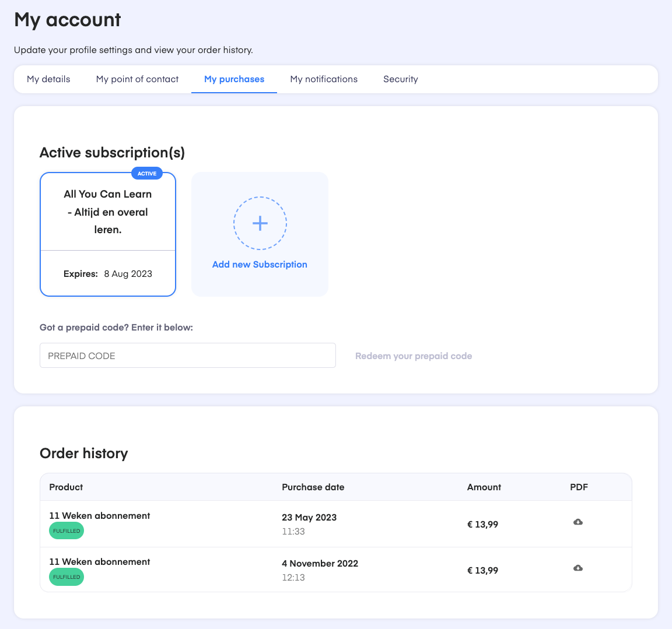The width and height of the screenshot is (672, 629).
Task: Click Redeem your prepaid code button
Action: [x=414, y=356]
